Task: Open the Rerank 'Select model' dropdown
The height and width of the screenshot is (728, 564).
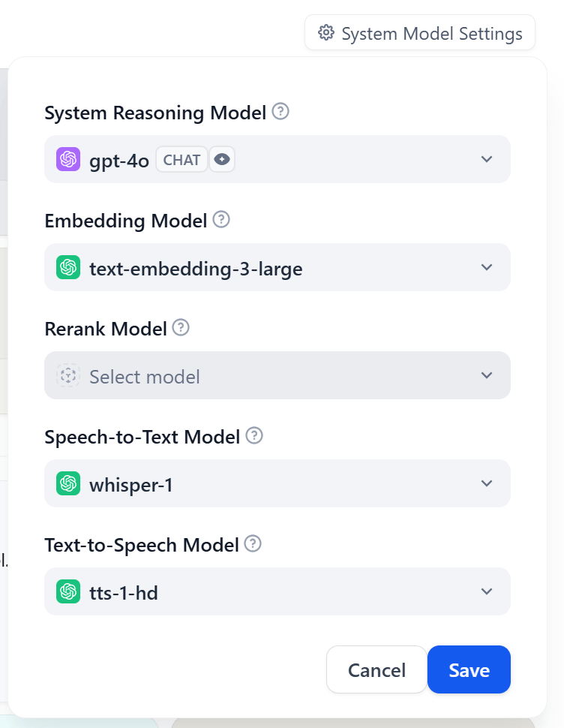Action: tap(277, 375)
